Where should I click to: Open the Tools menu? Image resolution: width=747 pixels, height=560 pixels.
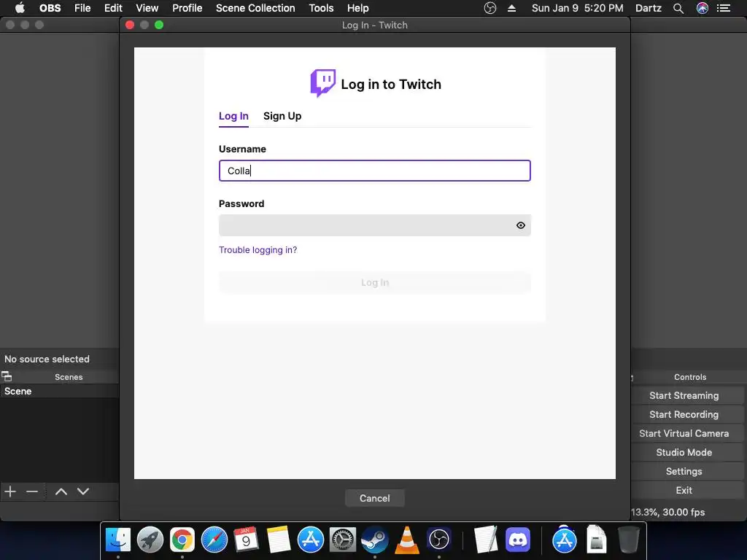(321, 8)
